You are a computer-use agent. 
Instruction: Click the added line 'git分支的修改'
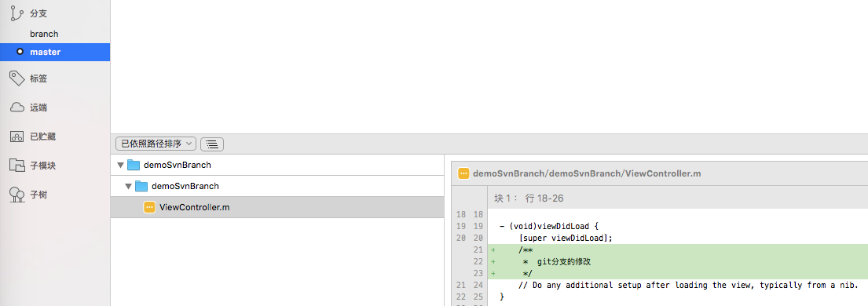pyautogui.click(x=678, y=262)
